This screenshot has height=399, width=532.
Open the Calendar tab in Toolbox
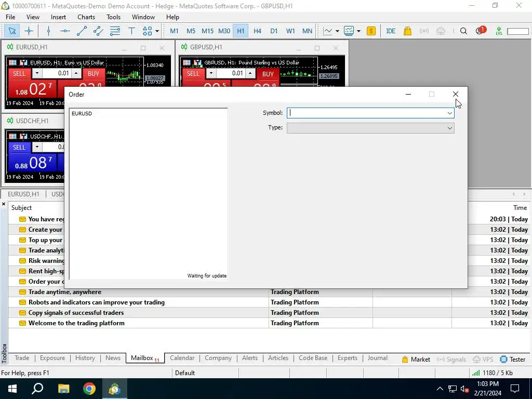point(182,358)
